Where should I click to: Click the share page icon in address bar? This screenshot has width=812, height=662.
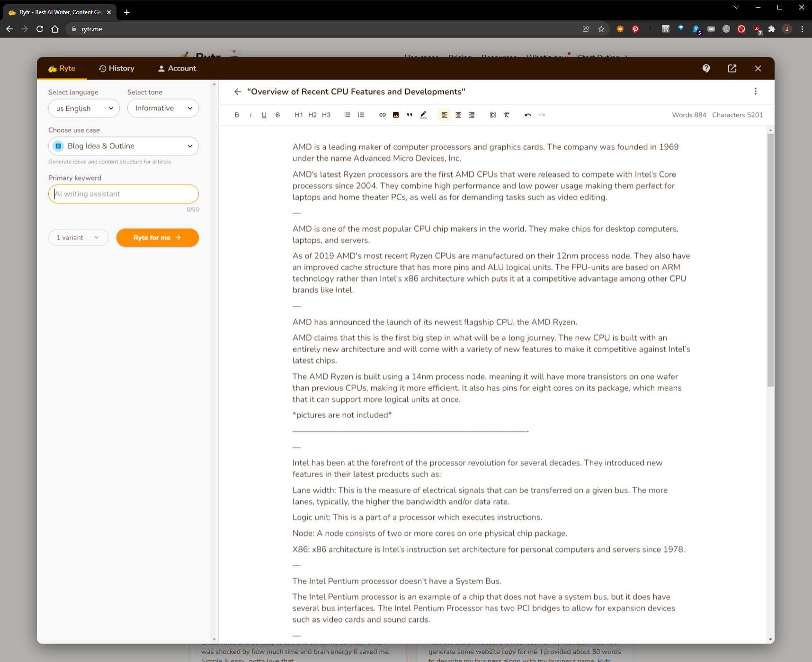coord(586,29)
